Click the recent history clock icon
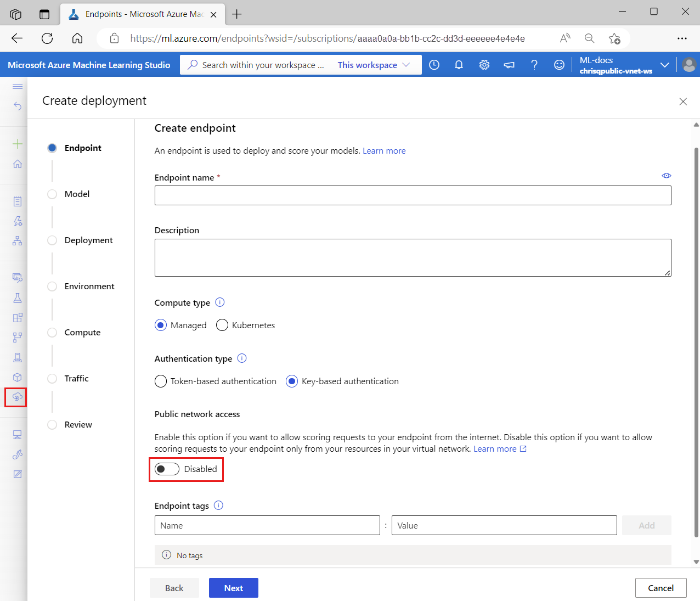Image resolution: width=700 pixels, height=601 pixels. [434, 65]
